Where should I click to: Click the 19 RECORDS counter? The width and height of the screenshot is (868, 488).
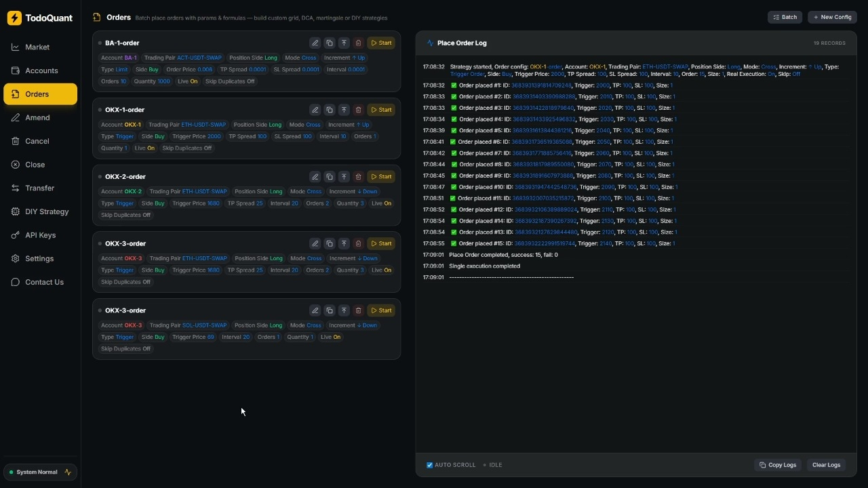(829, 43)
